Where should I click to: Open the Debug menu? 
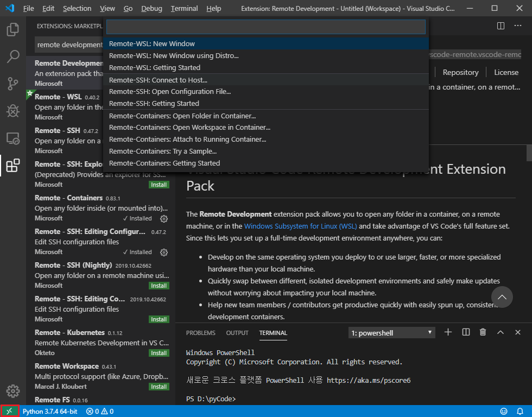point(151,9)
